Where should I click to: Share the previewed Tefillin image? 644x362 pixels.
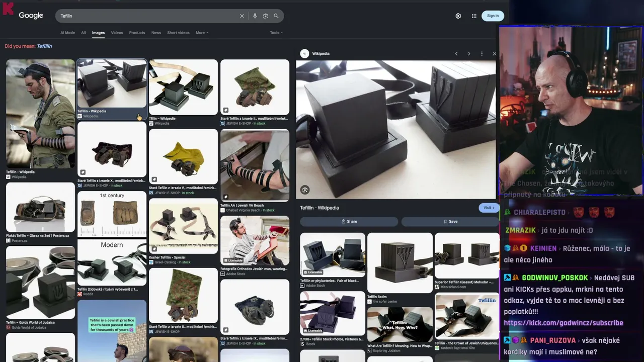[x=349, y=221]
